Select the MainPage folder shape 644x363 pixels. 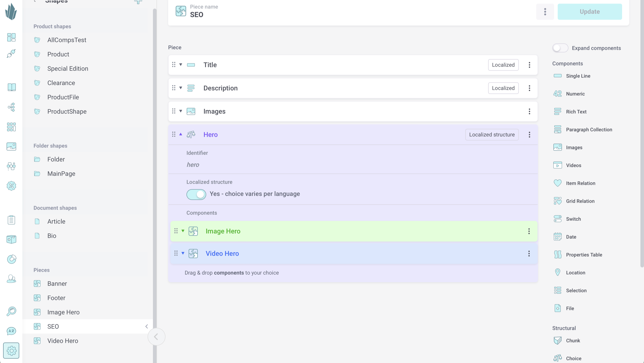tap(61, 173)
